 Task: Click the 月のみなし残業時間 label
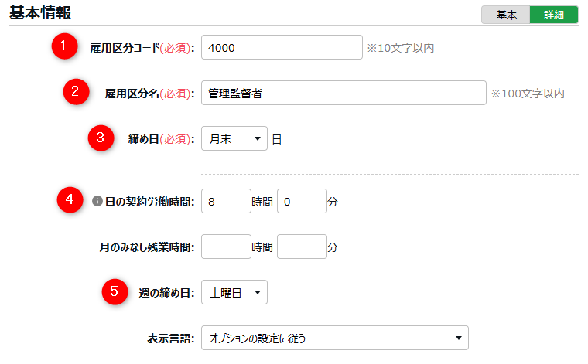[147, 247]
